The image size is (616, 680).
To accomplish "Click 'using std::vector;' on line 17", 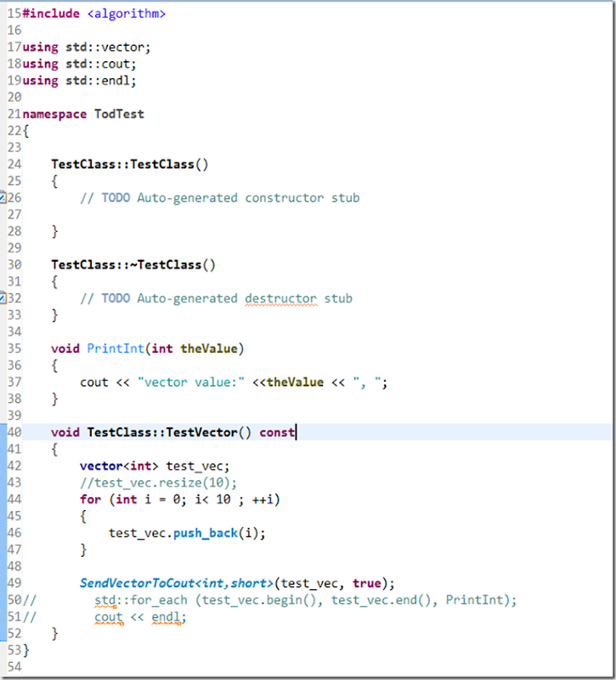I will [87, 47].
